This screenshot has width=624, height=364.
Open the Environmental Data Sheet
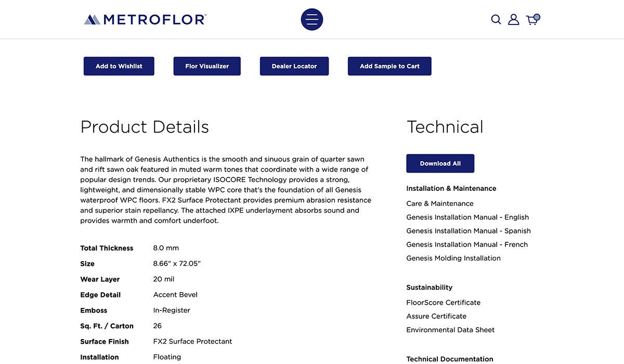pos(450,330)
